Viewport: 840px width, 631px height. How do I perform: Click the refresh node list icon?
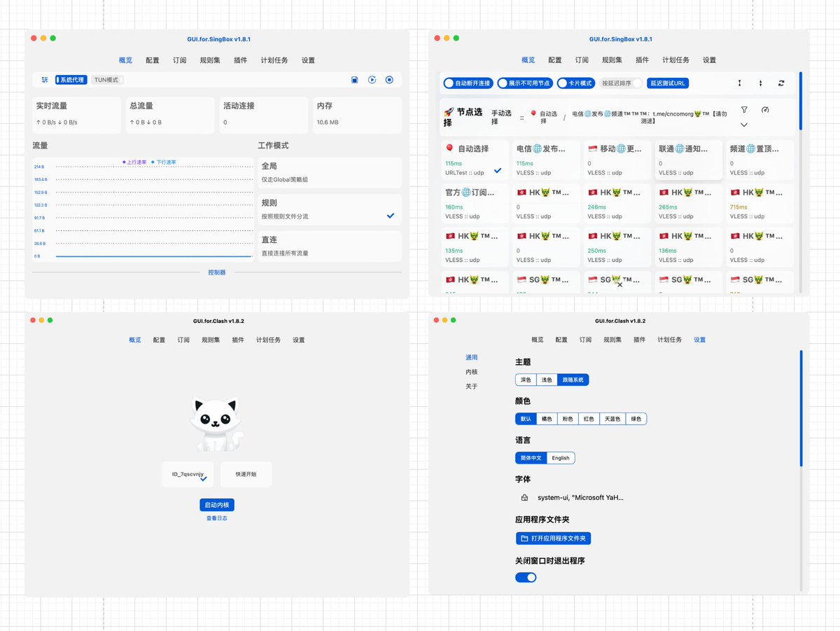click(781, 83)
